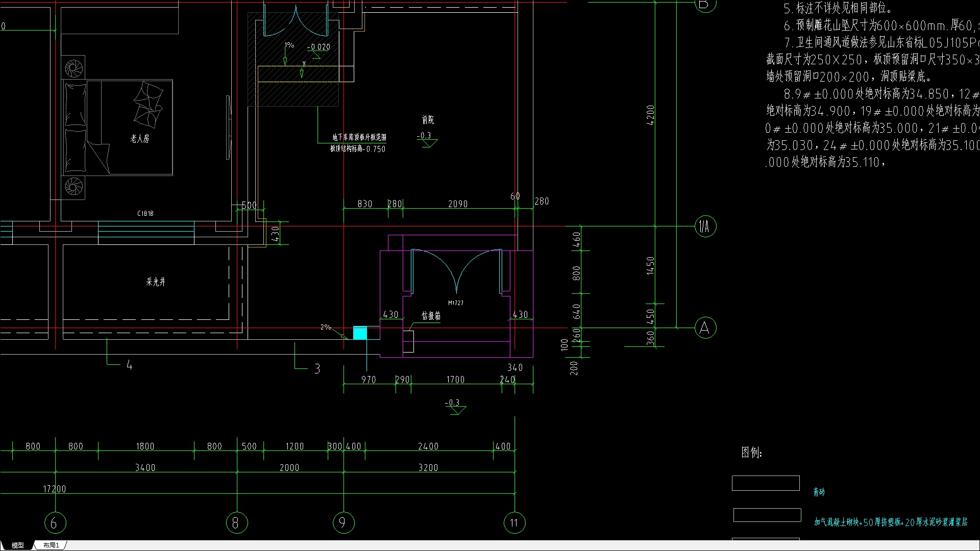
Task: Click grid axis bubble 11
Action: tap(514, 522)
